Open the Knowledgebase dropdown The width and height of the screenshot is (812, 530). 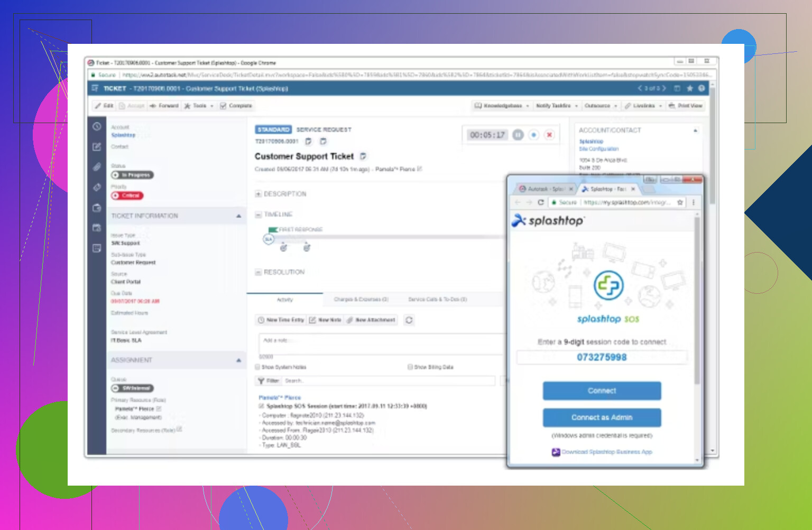[x=502, y=106]
